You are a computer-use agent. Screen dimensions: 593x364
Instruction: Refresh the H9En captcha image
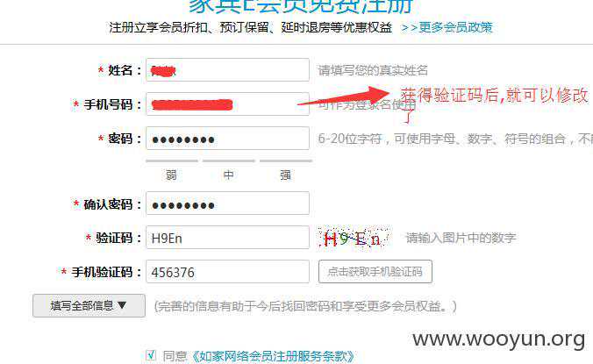[354, 238]
